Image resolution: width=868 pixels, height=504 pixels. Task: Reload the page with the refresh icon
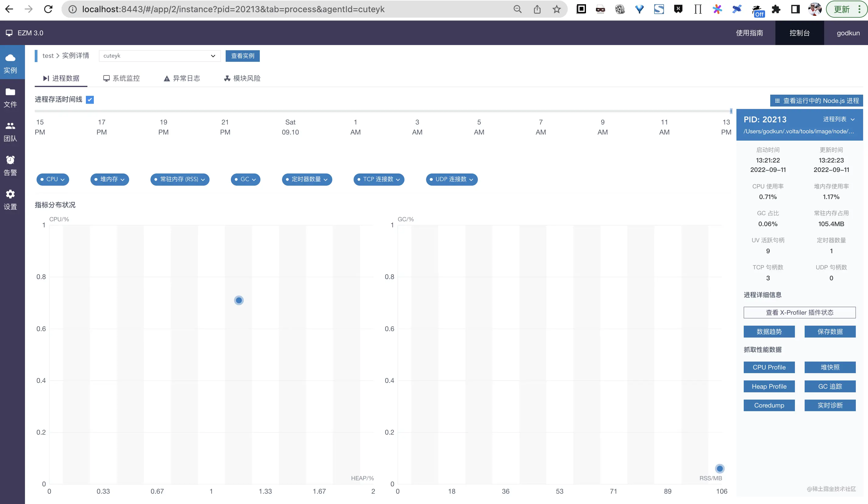tap(48, 9)
